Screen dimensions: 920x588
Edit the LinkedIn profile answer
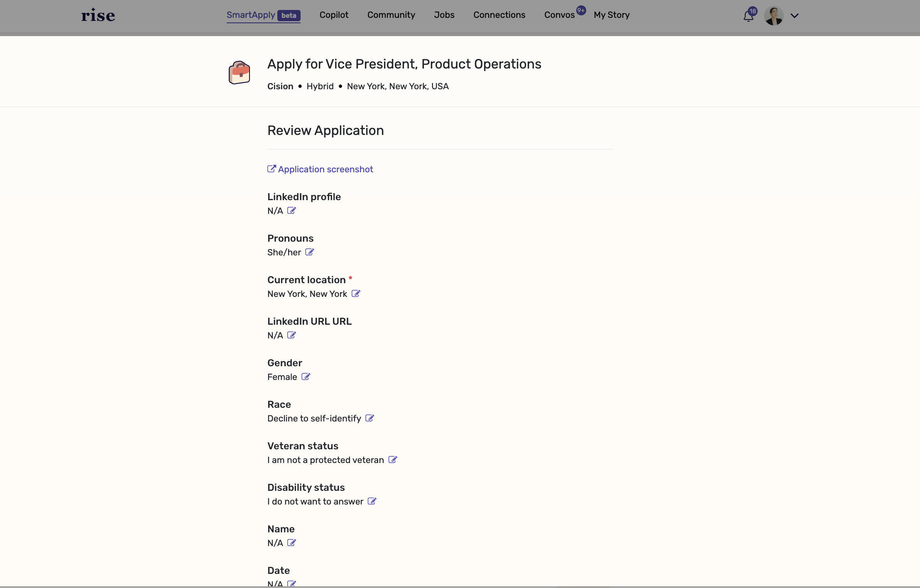coord(291,211)
